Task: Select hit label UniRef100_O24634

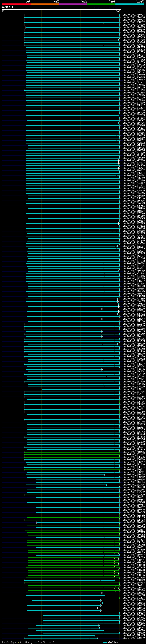Action: [134, 371]
